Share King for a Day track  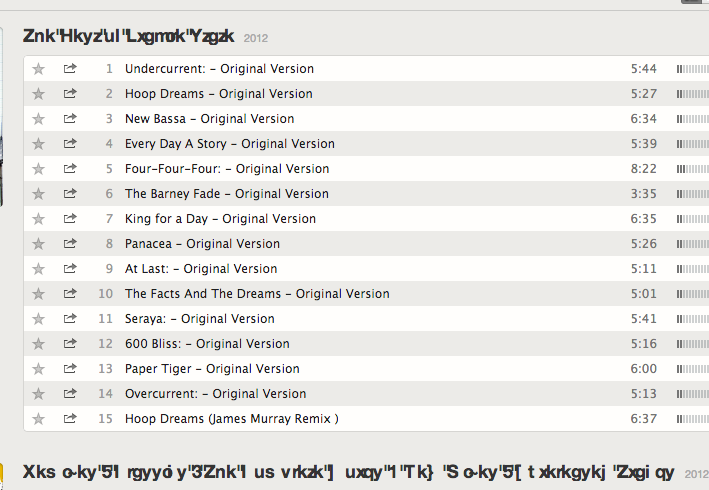coord(70,219)
